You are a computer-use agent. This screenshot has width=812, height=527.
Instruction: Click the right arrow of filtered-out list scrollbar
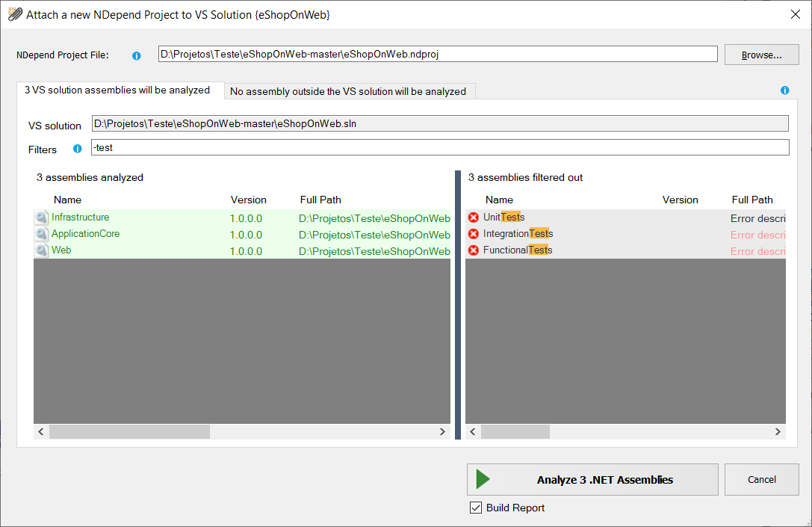778,431
